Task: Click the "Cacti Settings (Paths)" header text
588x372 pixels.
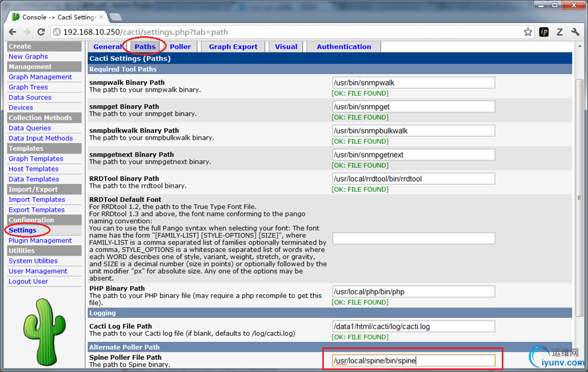Action: [x=130, y=58]
